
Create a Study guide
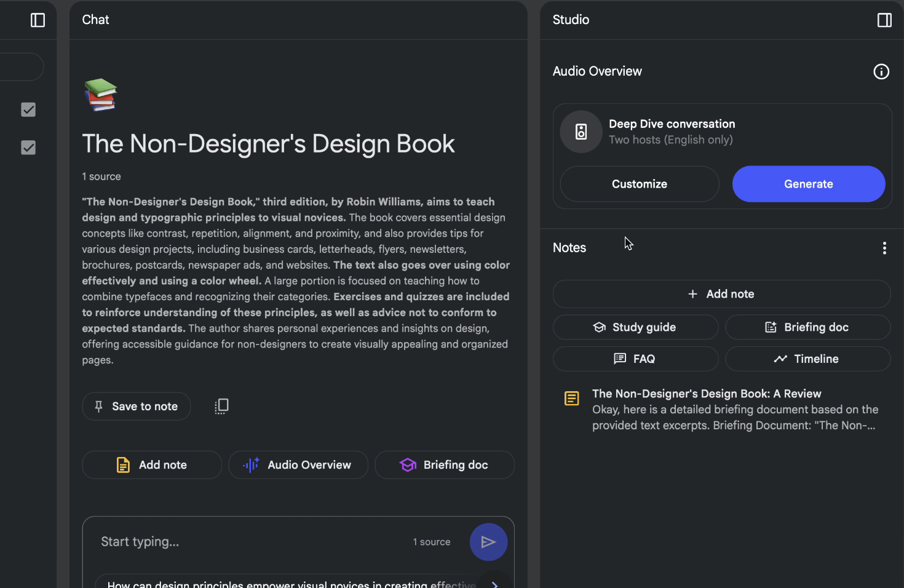(635, 327)
